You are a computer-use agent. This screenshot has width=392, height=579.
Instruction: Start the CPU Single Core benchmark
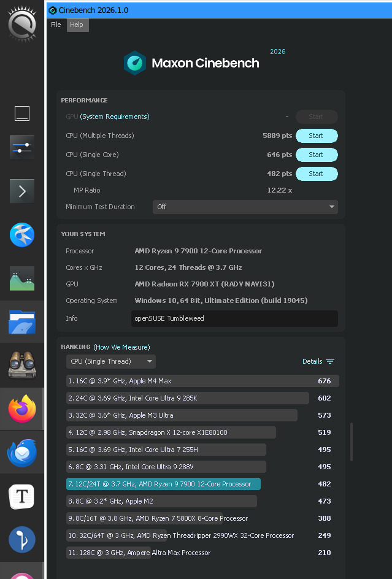pyautogui.click(x=317, y=155)
